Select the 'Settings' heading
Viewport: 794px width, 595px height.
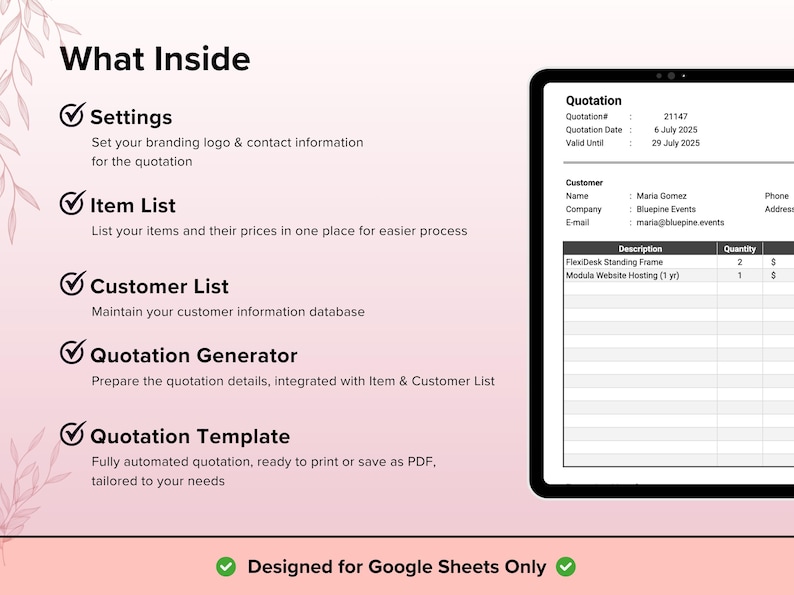[x=131, y=117]
